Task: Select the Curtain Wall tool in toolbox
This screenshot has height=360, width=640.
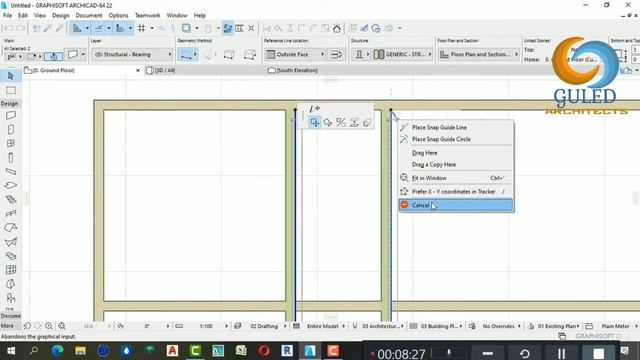Action: click(11, 270)
